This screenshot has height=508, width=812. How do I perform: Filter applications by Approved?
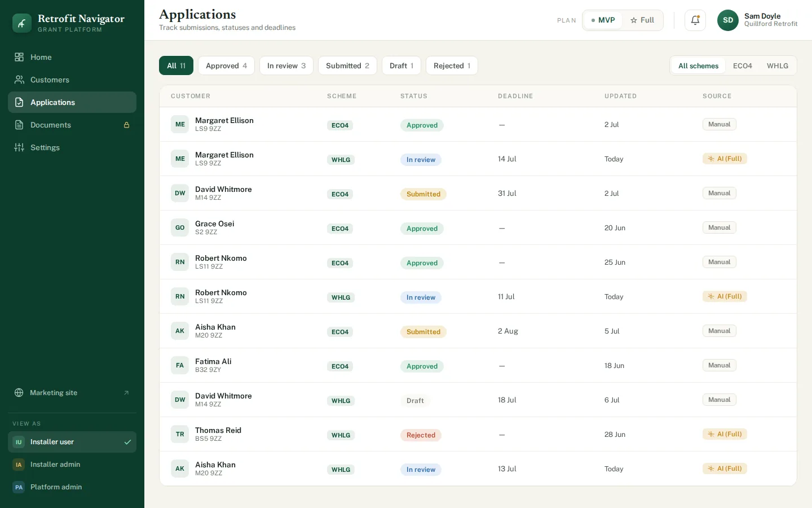point(226,65)
